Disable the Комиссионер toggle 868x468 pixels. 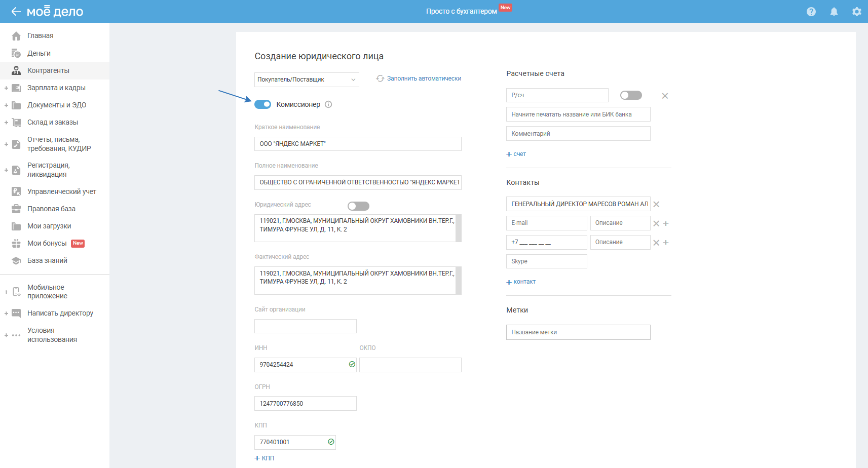262,104
